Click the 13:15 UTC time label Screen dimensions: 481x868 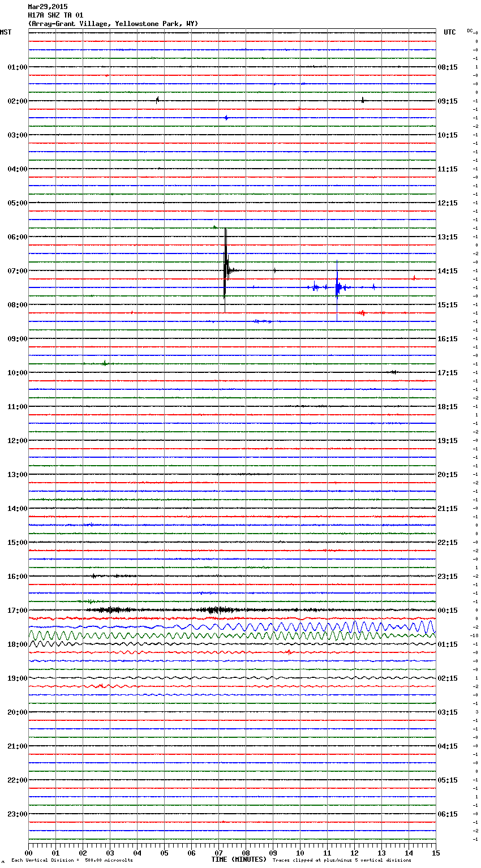(x=448, y=237)
